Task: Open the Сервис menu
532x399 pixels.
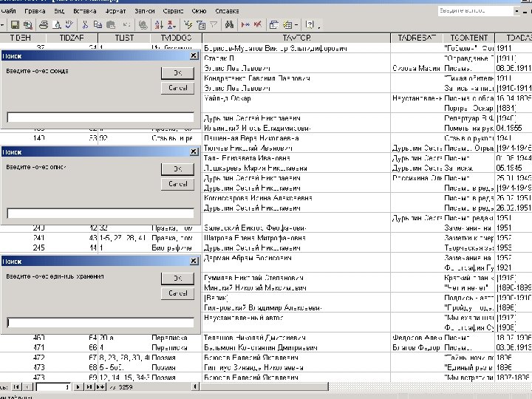Action: (173, 11)
